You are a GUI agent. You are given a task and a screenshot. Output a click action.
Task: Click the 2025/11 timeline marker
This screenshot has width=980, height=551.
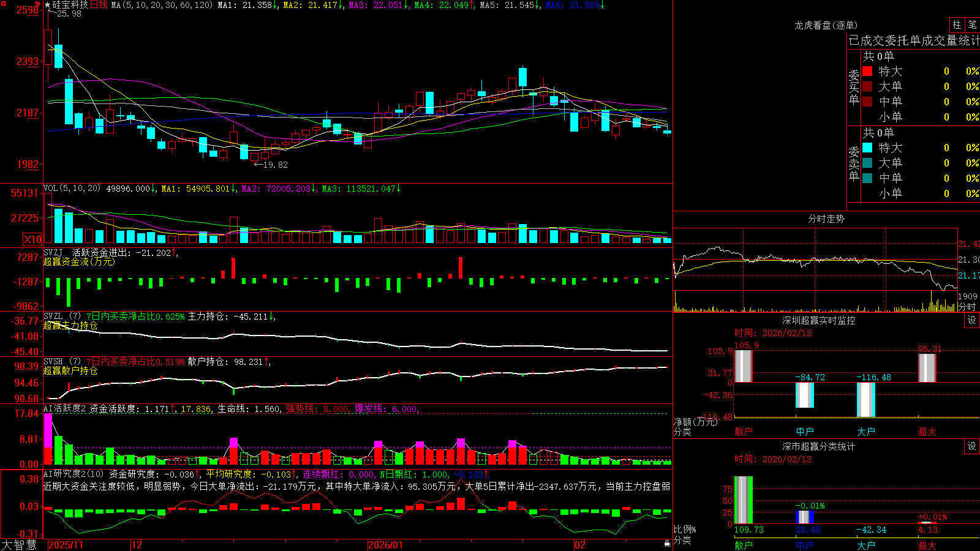(66, 545)
